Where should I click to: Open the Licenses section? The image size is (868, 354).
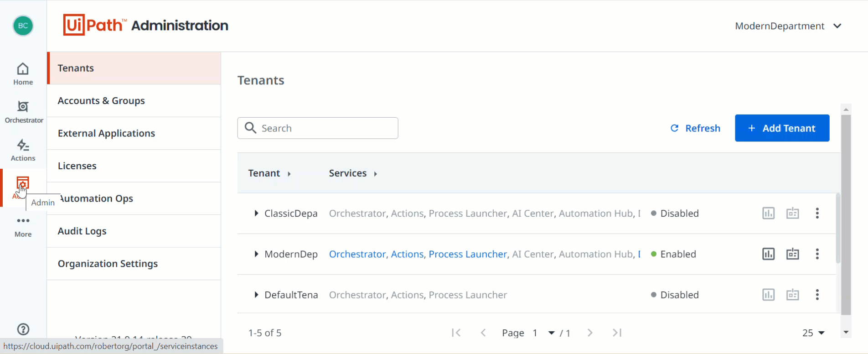click(134, 166)
